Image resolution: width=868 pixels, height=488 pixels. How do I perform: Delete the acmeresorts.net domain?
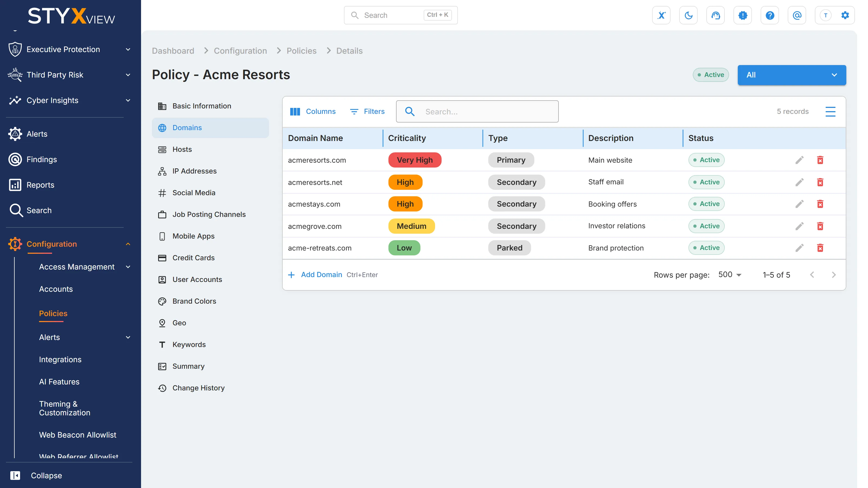point(820,182)
